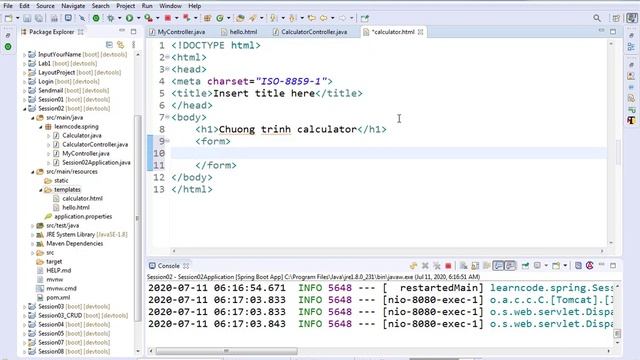Toggle Scroll Lock in Console toolbar
The height and width of the screenshot is (360, 640).
[x=475, y=266]
